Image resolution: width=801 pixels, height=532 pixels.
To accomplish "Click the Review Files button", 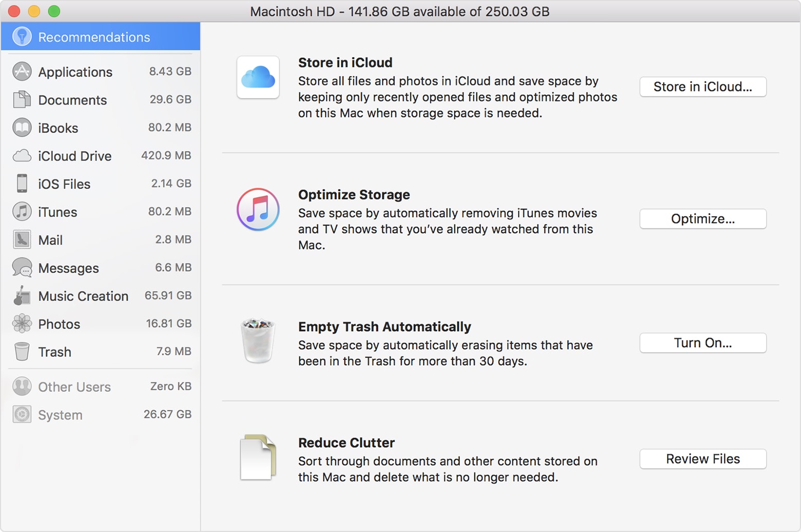I will click(x=702, y=459).
